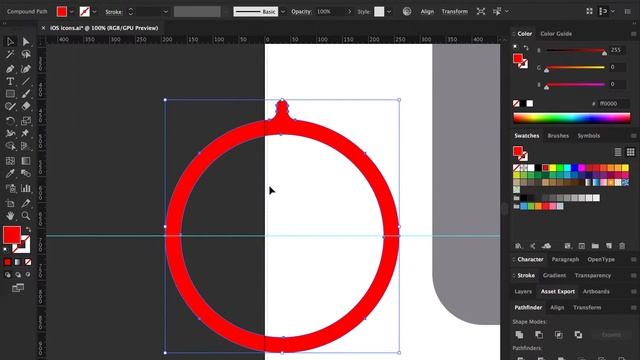This screenshot has height=360, width=640.
Task: Select the Shaper tool
Action: (x=10, y=107)
